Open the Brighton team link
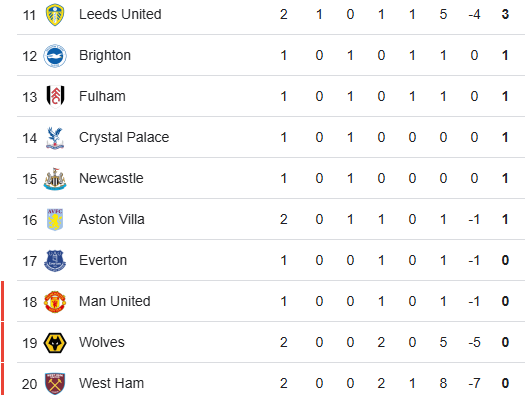Viewport: 525px width, 395px height. [105, 56]
